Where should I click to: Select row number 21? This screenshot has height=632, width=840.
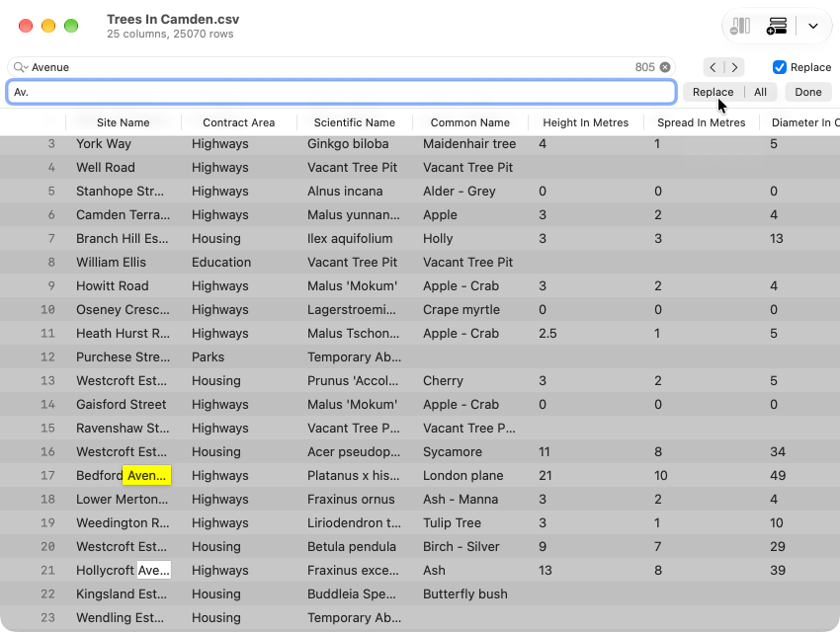point(47,570)
